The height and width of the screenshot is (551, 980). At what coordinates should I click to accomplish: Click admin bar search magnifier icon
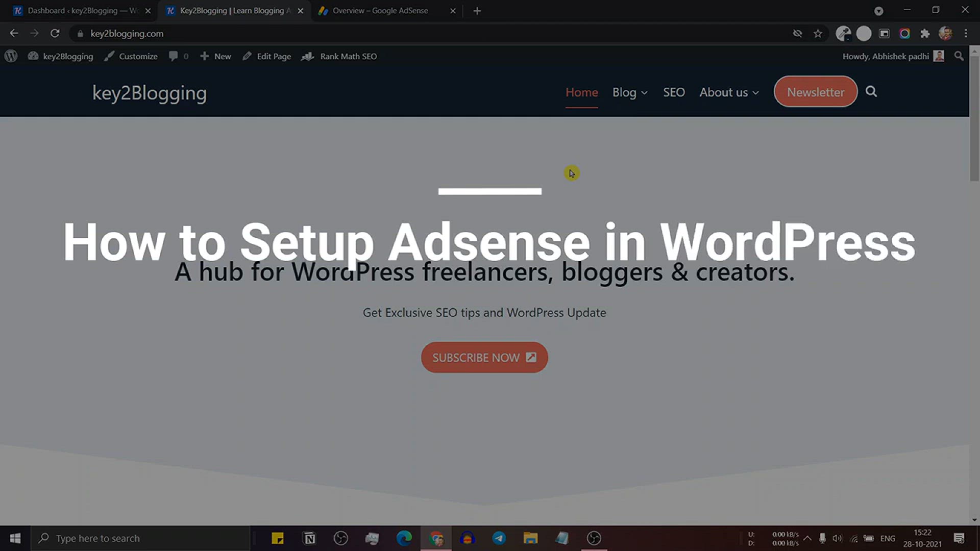coord(959,56)
